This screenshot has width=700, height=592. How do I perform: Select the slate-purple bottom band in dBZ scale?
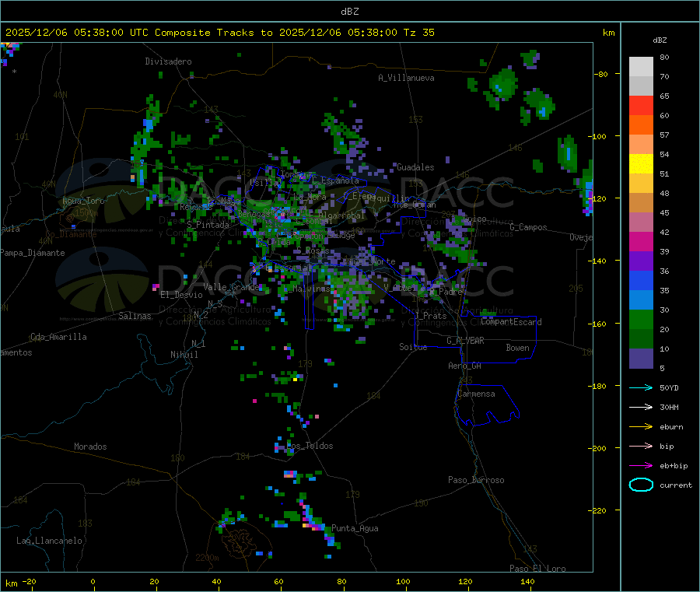coord(641,359)
